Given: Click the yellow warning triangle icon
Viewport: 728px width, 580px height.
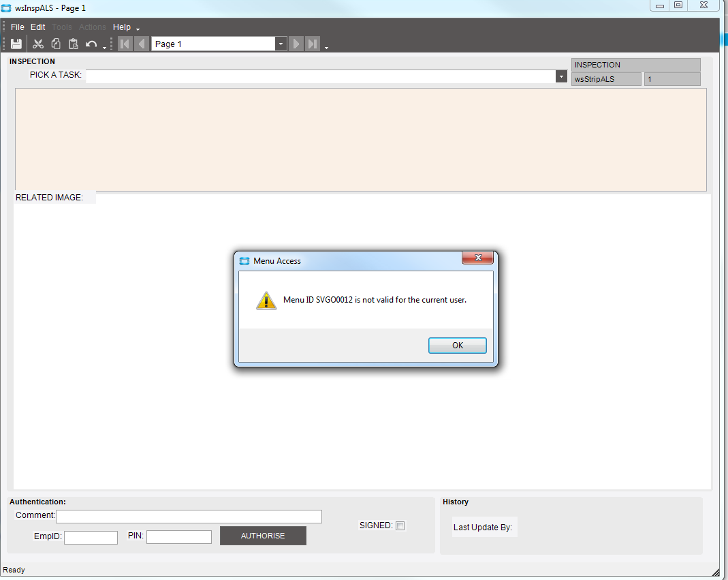Looking at the screenshot, I should pyautogui.click(x=266, y=301).
